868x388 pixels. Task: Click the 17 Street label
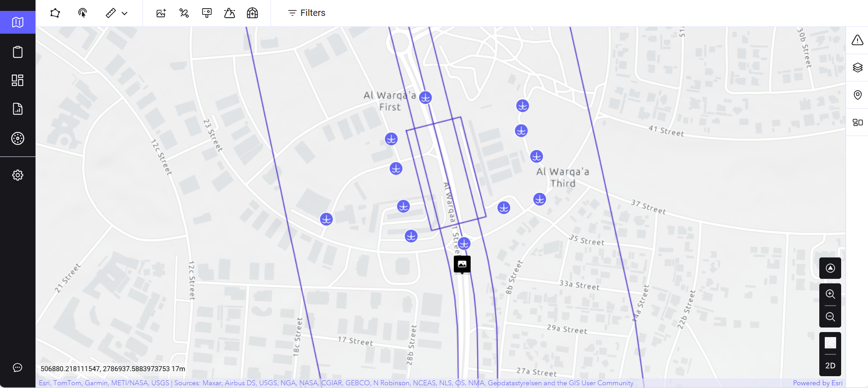coord(355,341)
